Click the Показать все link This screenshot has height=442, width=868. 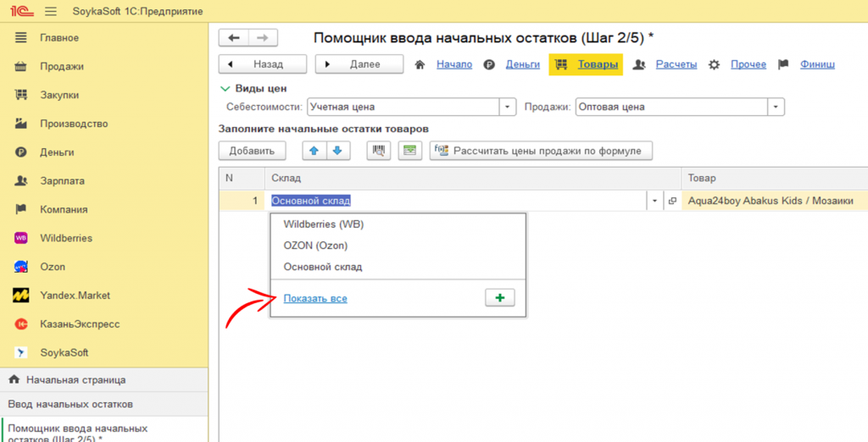point(315,299)
